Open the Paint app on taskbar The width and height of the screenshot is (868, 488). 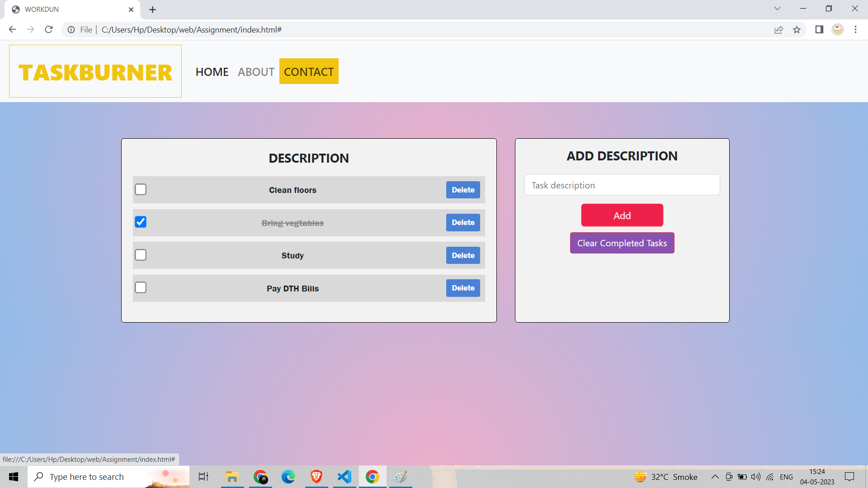pos(401,477)
